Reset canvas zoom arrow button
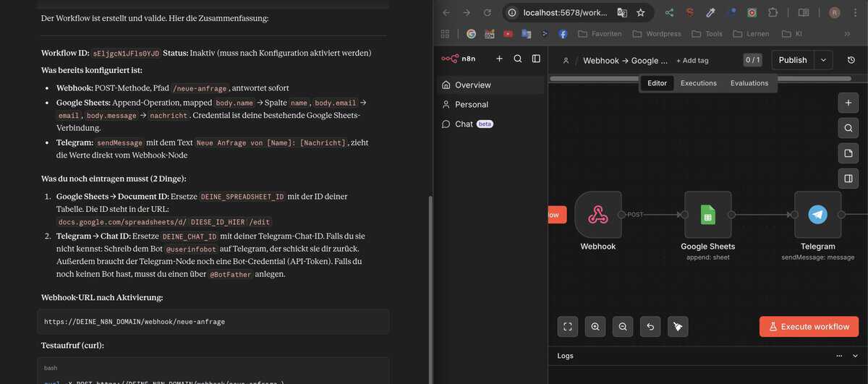This screenshot has height=384, width=868. 650,327
